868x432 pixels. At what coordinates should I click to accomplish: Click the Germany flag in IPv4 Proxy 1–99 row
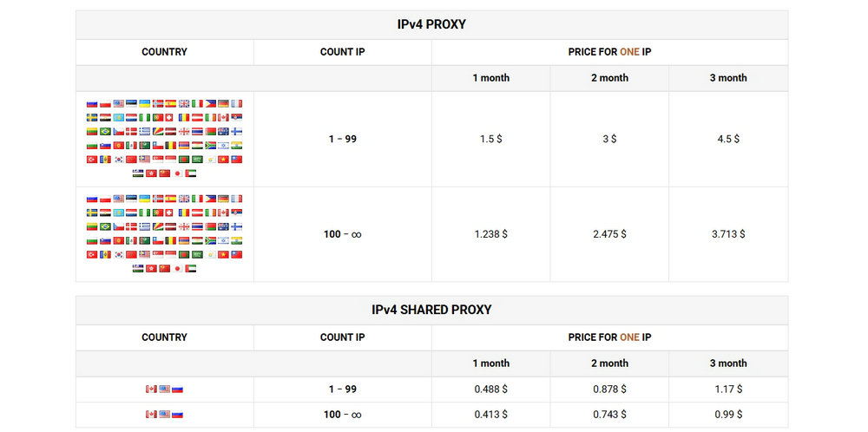(224, 103)
